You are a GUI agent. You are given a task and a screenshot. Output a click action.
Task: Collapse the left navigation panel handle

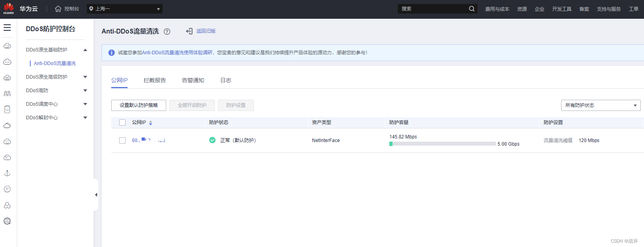point(96,195)
